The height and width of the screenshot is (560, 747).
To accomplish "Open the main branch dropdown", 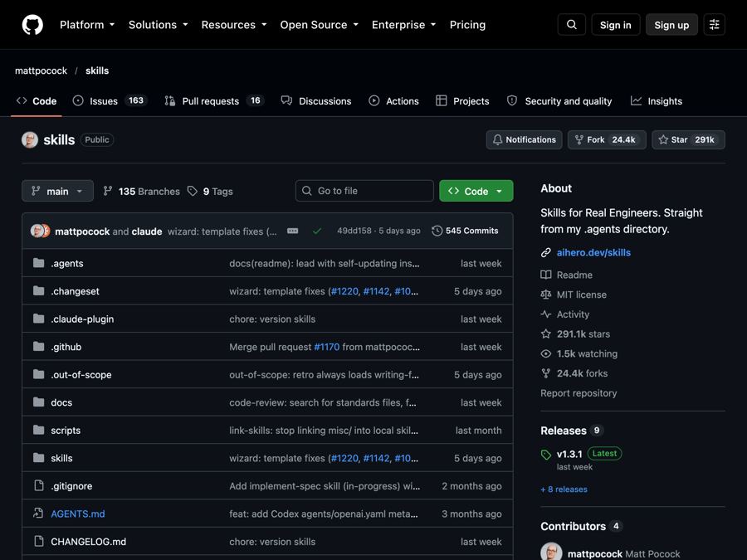I will pyautogui.click(x=57, y=191).
